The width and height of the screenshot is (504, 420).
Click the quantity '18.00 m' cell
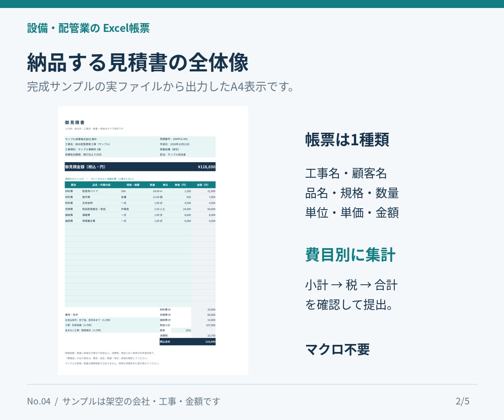click(157, 191)
